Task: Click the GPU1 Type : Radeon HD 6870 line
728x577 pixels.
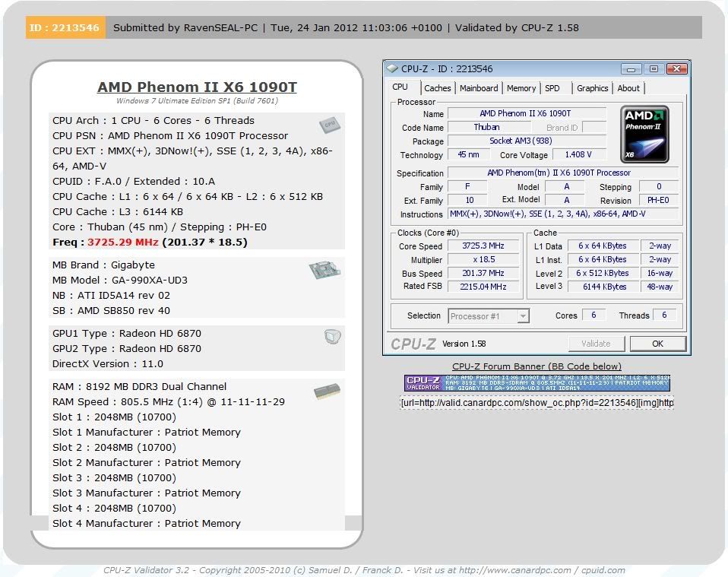Action: pyautogui.click(x=127, y=334)
